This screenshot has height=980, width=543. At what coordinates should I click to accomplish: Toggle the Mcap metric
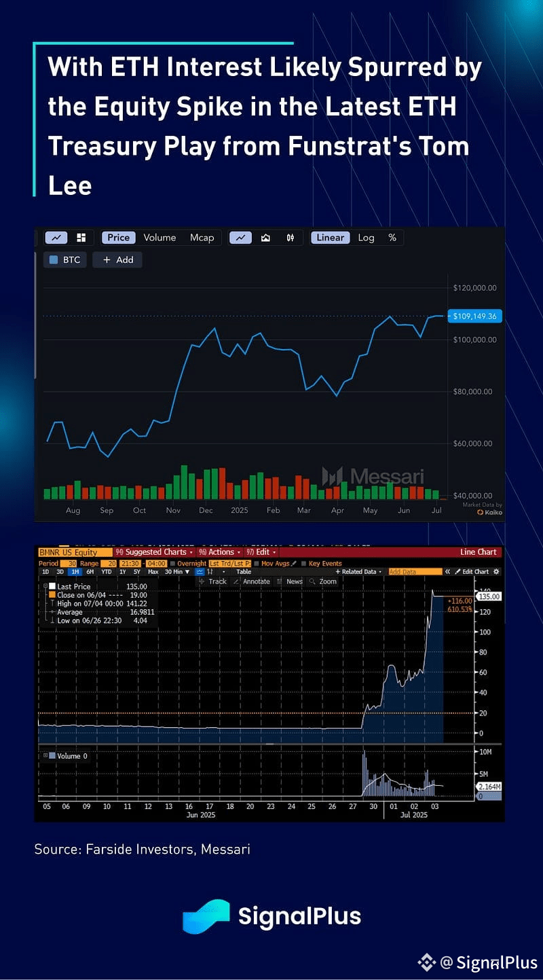point(202,238)
